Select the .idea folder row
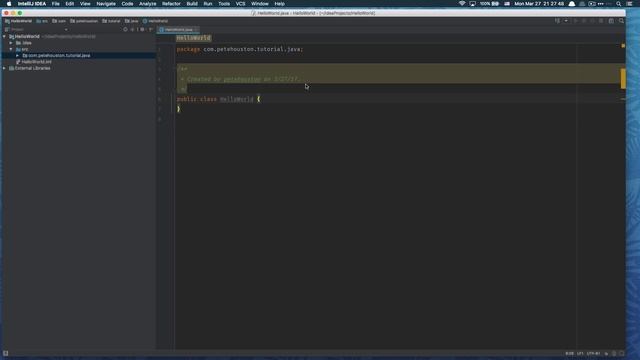The height and width of the screenshot is (360, 640). pyautogui.click(x=78, y=43)
